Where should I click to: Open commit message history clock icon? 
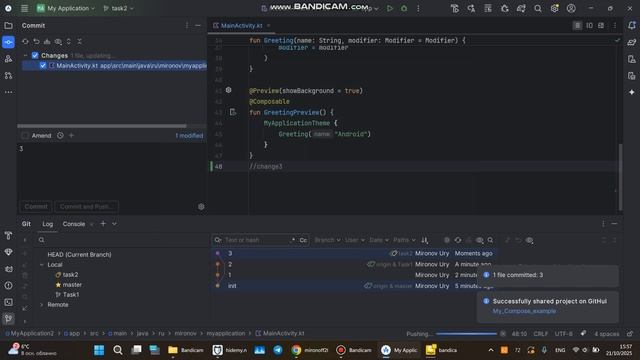pos(60,136)
